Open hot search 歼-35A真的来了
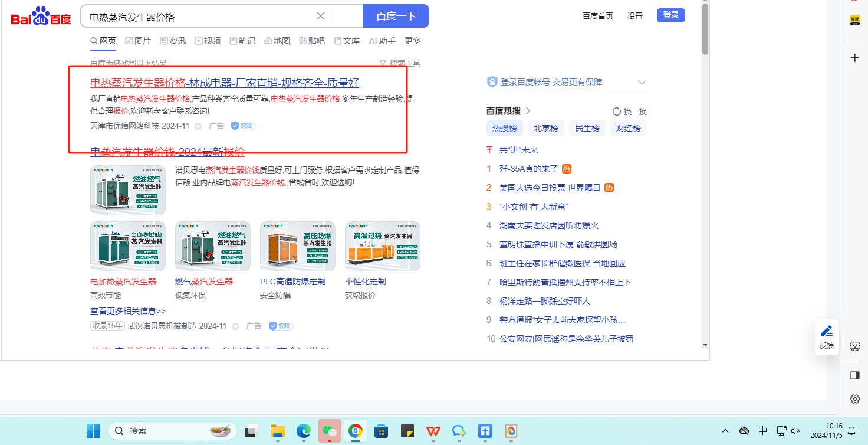The width and height of the screenshot is (868, 445). [528, 169]
